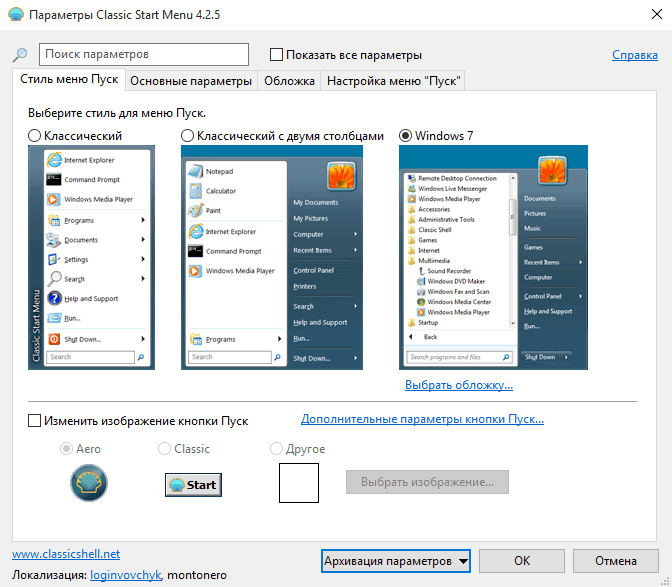The height and width of the screenshot is (587, 672).
Task: Switch to Стиль меню Пуск tab
Action: pos(69,79)
